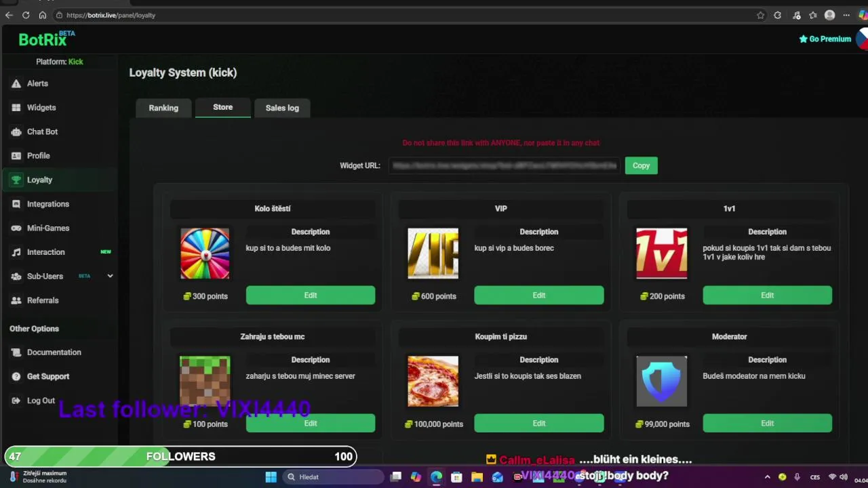Click the Platform: Kick label
This screenshot has height=488, width=868.
pyautogui.click(x=60, y=62)
